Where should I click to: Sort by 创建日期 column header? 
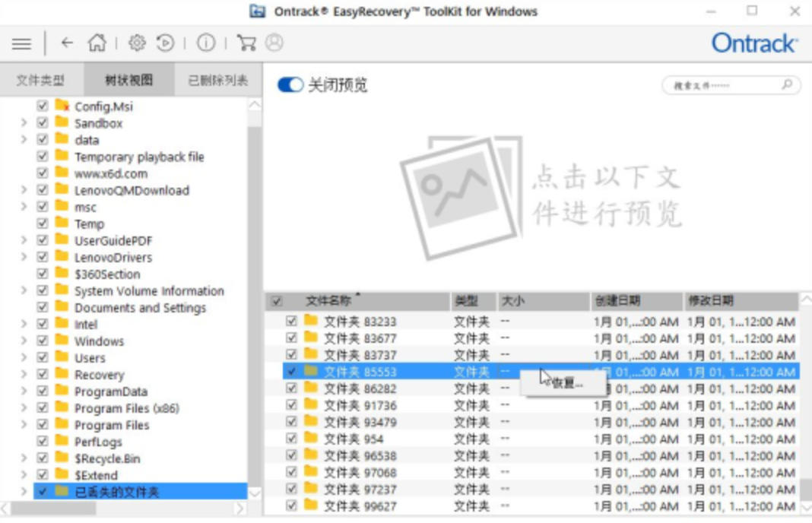tap(636, 301)
